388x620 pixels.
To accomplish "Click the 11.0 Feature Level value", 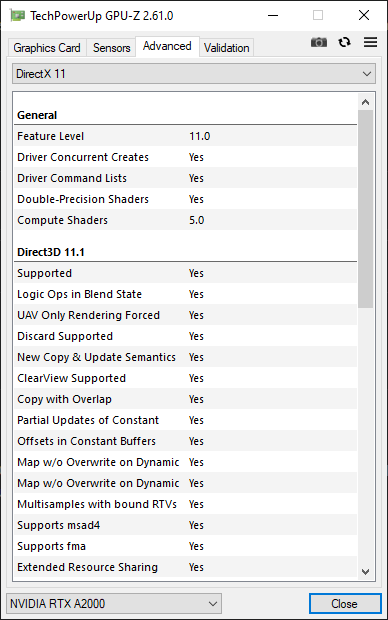I will [x=200, y=136].
